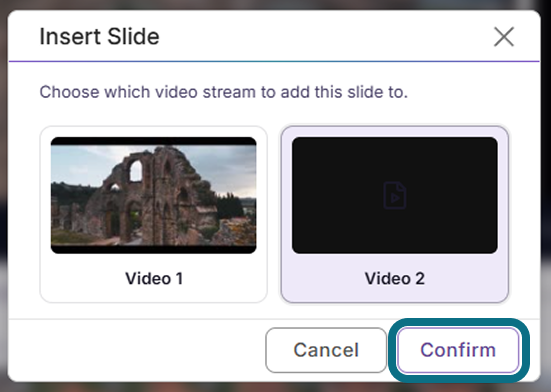
Task: Click the 'Video 1' label
Action: coord(154,279)
